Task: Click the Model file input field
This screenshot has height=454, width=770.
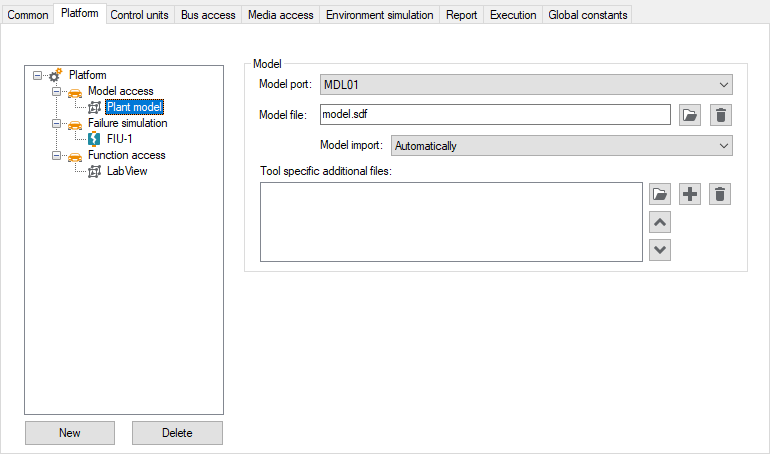Action: [495, 114]
